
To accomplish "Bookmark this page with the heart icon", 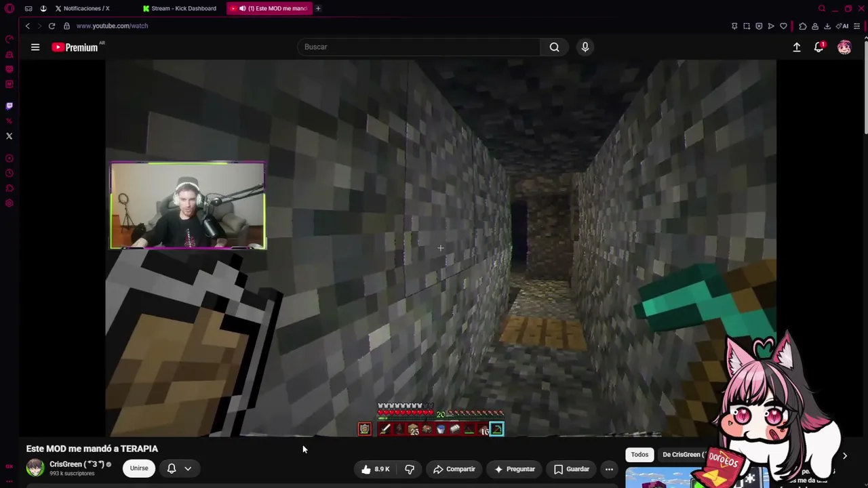I will pos(783,26).
